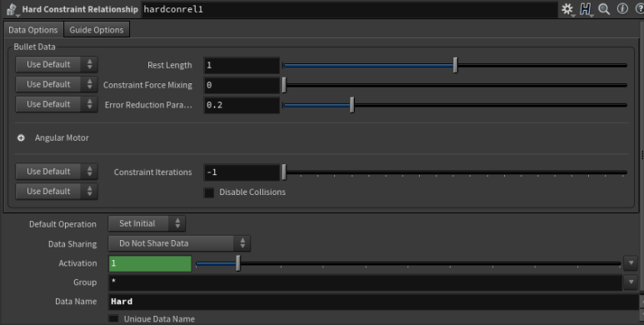Toggle Disable Collisions checkbox

coord(209,192)
